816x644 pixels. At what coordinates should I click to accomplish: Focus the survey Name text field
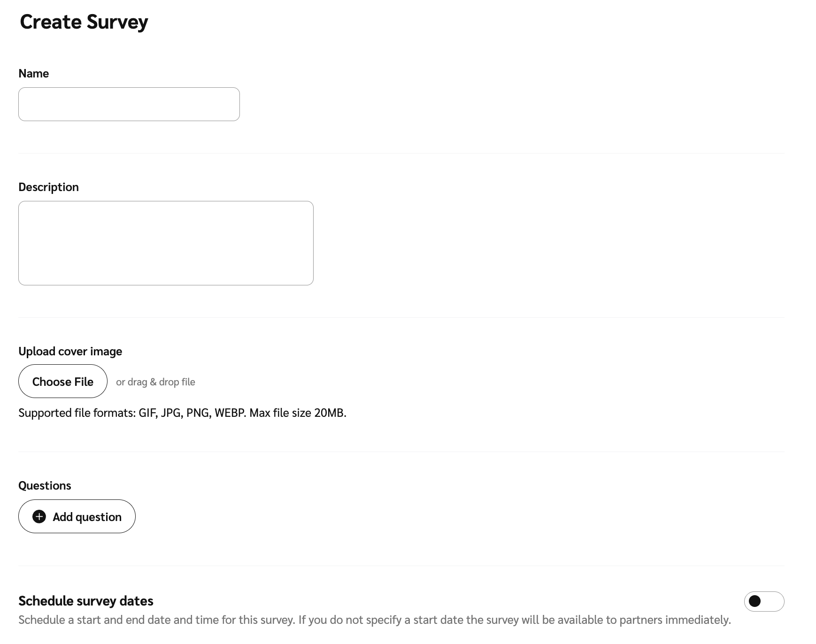point(129,104)
